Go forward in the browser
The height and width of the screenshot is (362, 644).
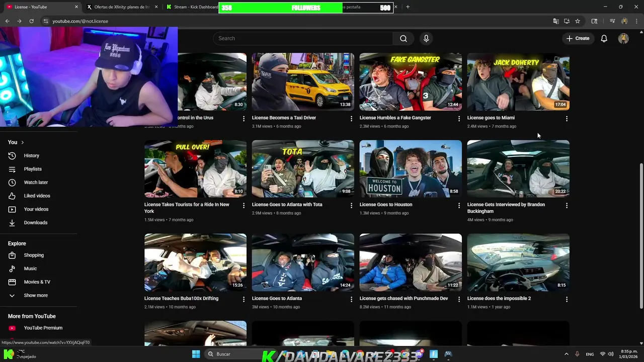tap(19, 21)
